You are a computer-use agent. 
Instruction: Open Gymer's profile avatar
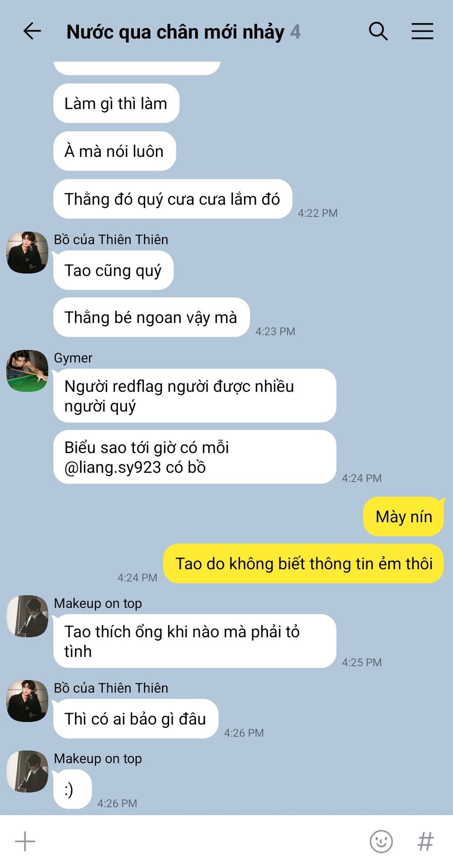pyautogui.click(x=27, y=371)
